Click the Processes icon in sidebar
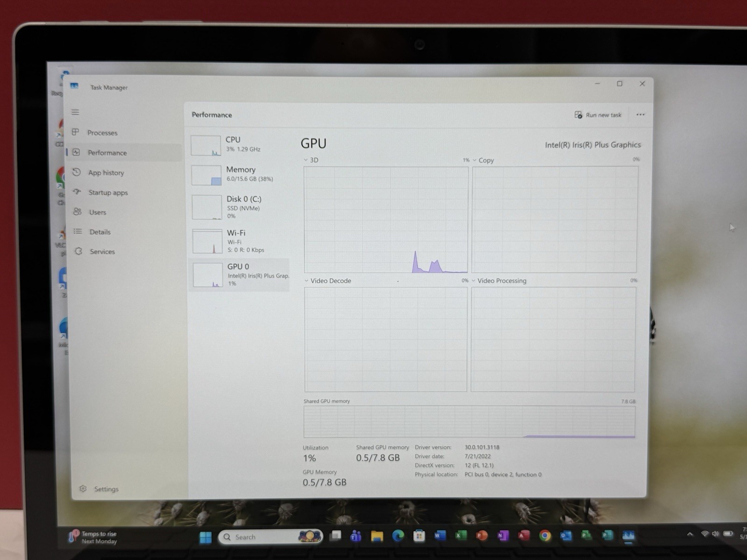Image resolution: width=747 pixels, height=560 pixels. coord(75,132)
